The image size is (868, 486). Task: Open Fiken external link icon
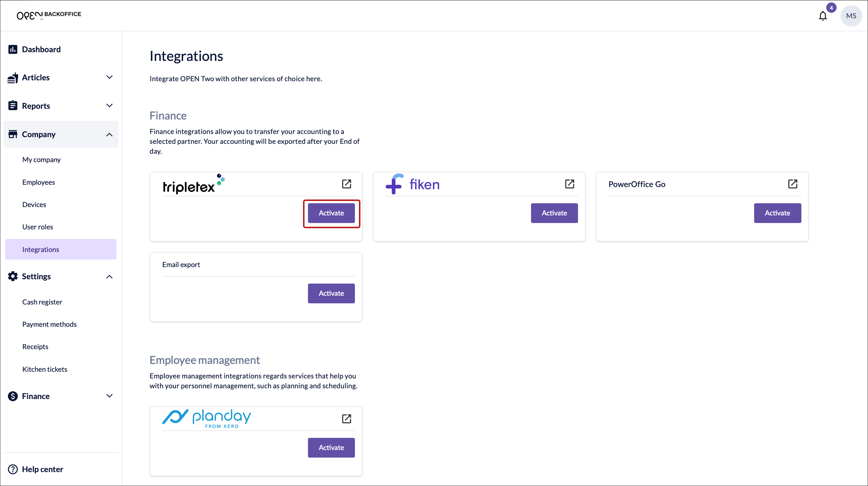pyautogui.click(x=570, y=184)
